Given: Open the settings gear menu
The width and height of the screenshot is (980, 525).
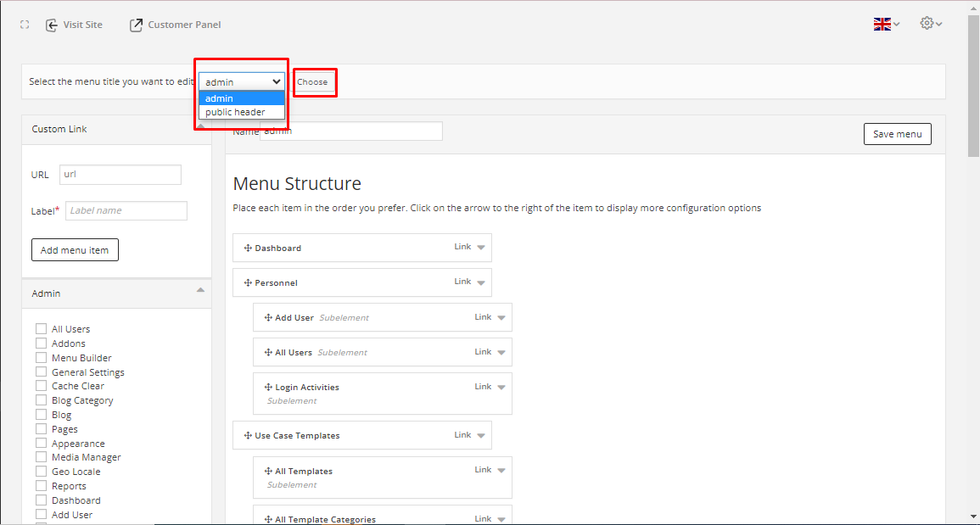Looking at the screenshot, I should pos(931,24).
